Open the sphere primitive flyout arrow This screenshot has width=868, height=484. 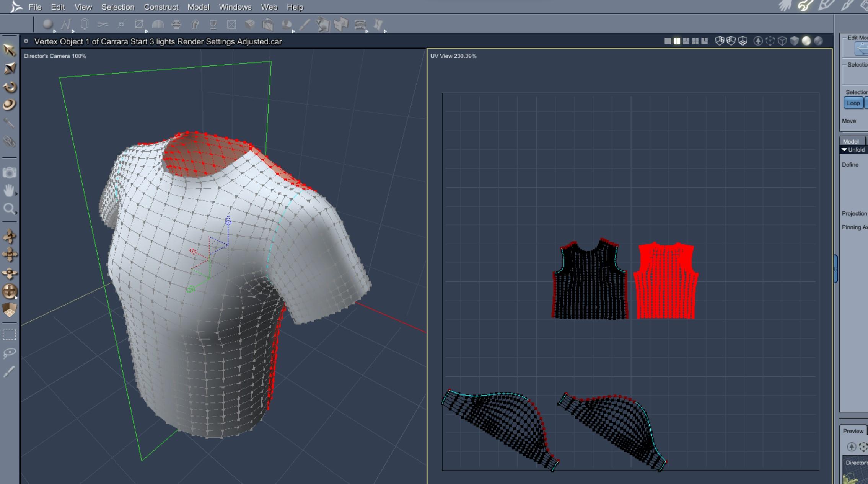(x=55, y=31)
